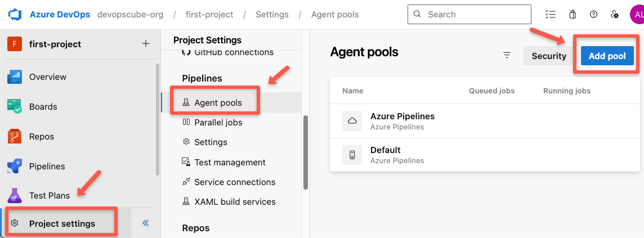Click the Running jobs column header
Screen dimensions: 644x238
pos(567,91)
